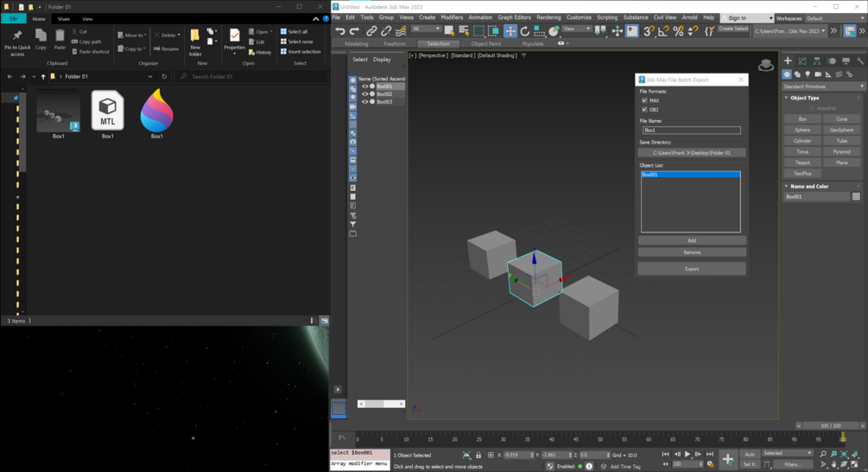Activate the Select and Link tool
This screenshot has width=868, height=472.
[x=371, y=31]
